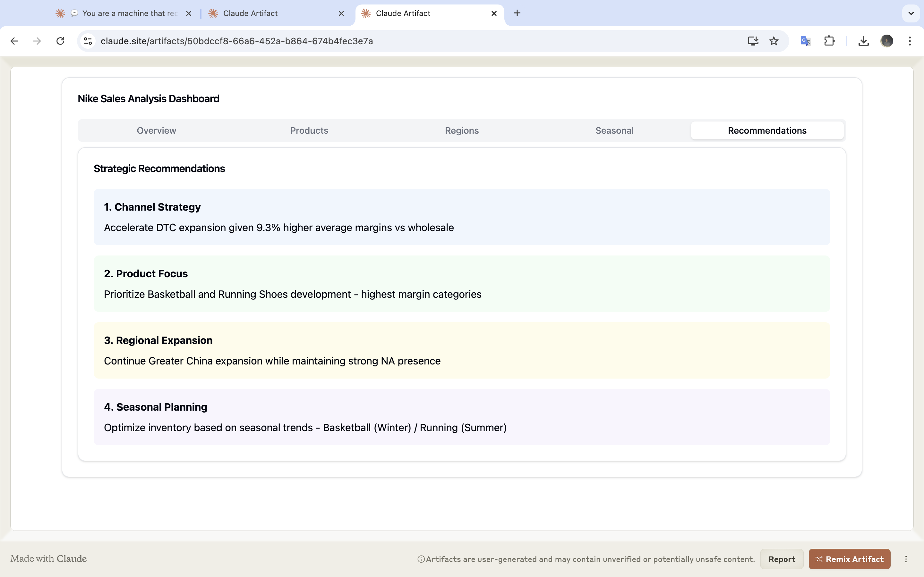Open the Extensions puzzle icon
The image size is (924, 577).
(829, 41)
